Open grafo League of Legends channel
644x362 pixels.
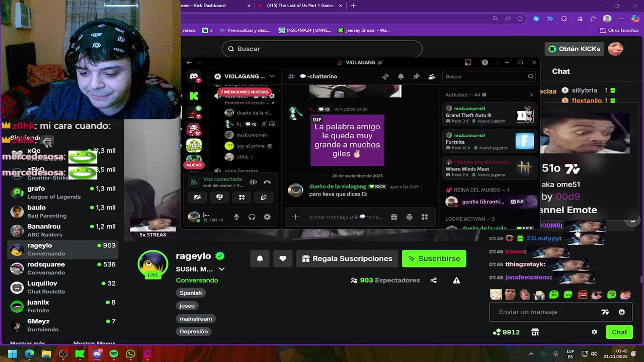pos(63,192)
